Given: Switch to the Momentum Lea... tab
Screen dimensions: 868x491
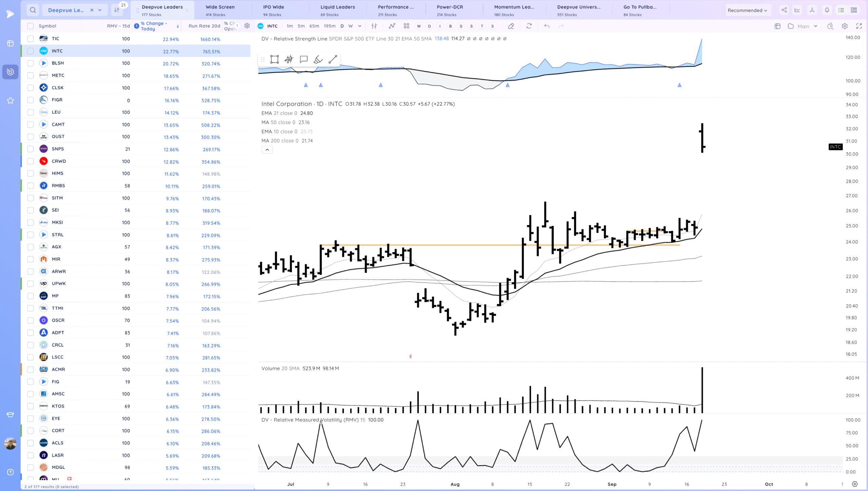Looking at the screenshot, I should (x=514, y=10).
